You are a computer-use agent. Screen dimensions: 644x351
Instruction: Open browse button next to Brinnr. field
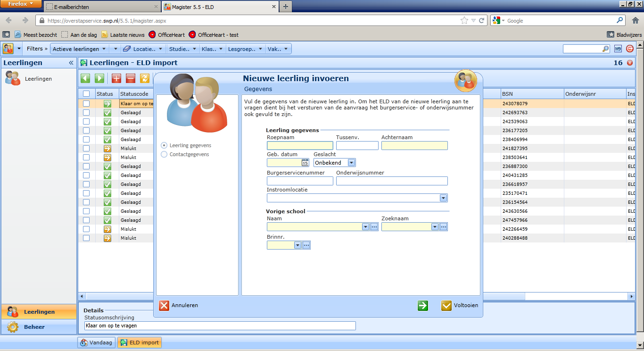coord(306,245)
